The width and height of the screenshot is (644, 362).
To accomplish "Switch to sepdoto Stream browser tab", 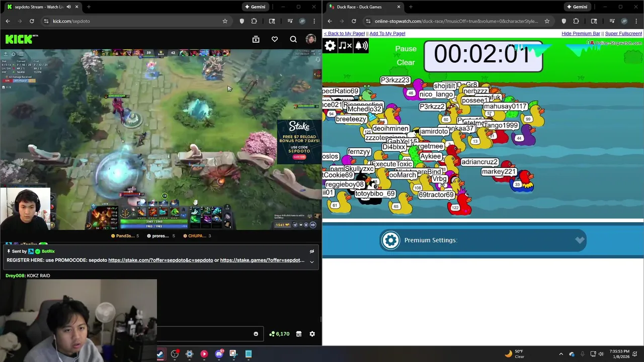I will pos(42,7).
